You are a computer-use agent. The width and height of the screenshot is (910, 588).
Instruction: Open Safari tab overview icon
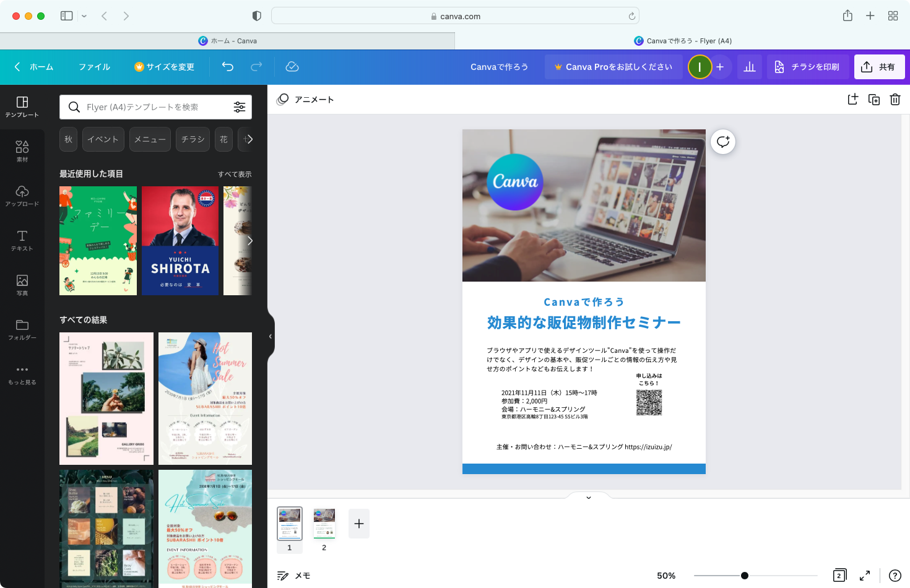[x=893, y=16]
